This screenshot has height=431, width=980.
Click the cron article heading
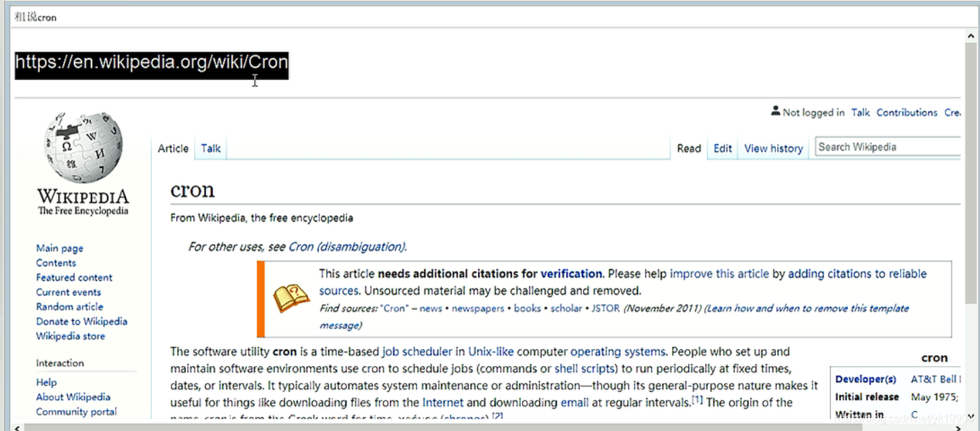pyautogui.click(x=193, y=190)
